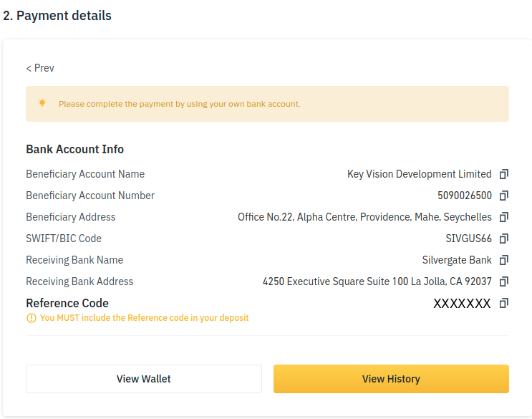
Task: Click the Payment details section heading
Action: [x=57, y=16]
